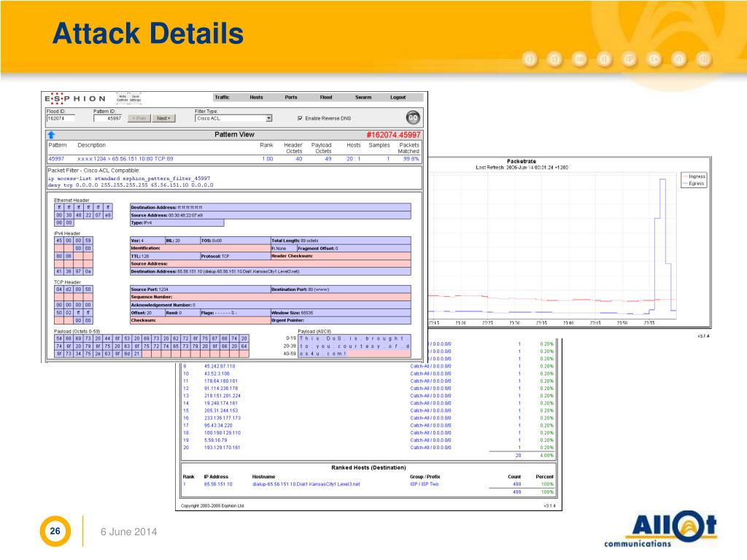Viewport: 747px width, 560px height.
Task: Click Logout in the navigation bar
Action: 398,97
